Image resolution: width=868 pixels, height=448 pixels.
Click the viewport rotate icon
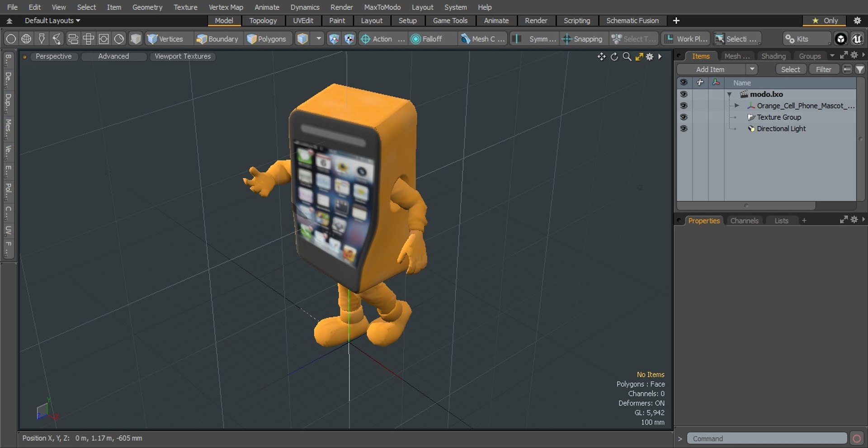(614, 57)
